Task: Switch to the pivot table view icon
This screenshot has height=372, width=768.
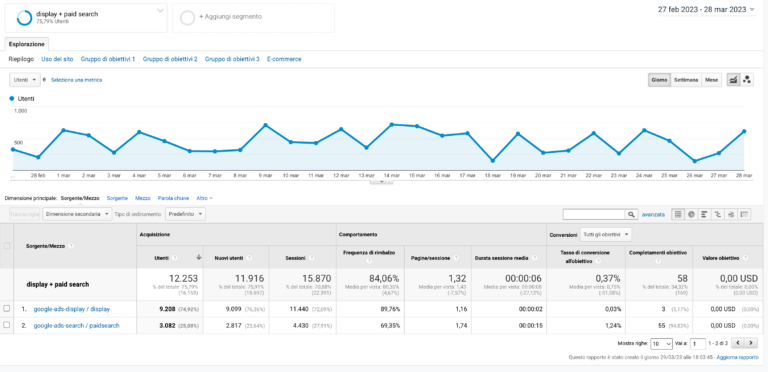Action: pos(744,214)
